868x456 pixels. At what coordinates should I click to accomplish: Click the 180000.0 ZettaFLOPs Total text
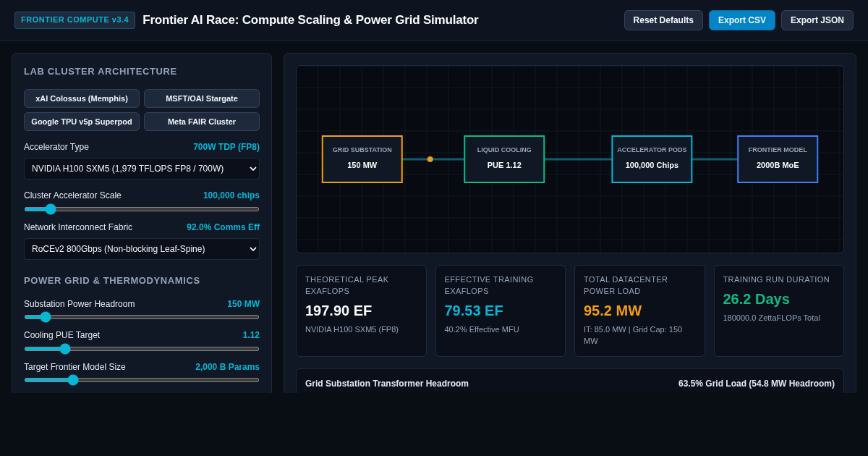pyautogui.click(x=771, y=318)
